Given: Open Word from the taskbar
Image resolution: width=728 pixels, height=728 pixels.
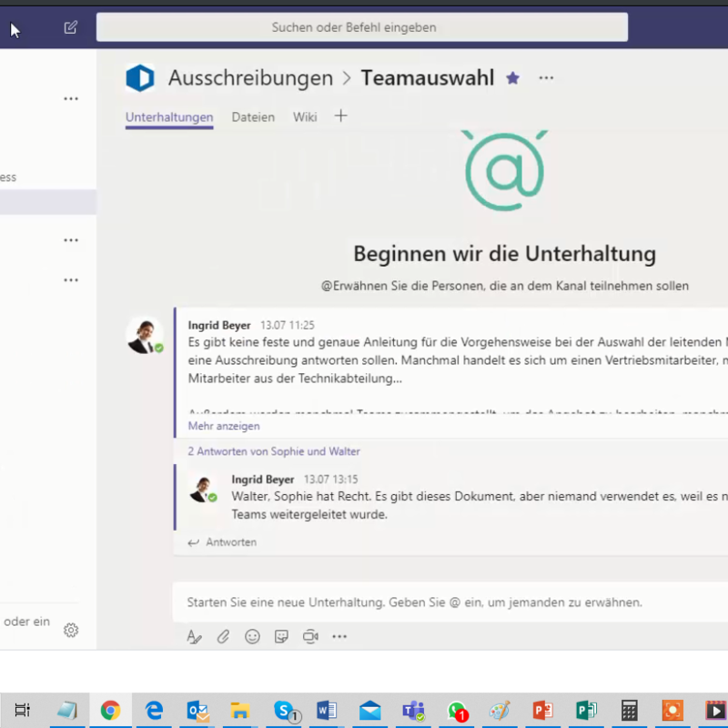Looking at the screenshot, I should (x=327, y=710).
